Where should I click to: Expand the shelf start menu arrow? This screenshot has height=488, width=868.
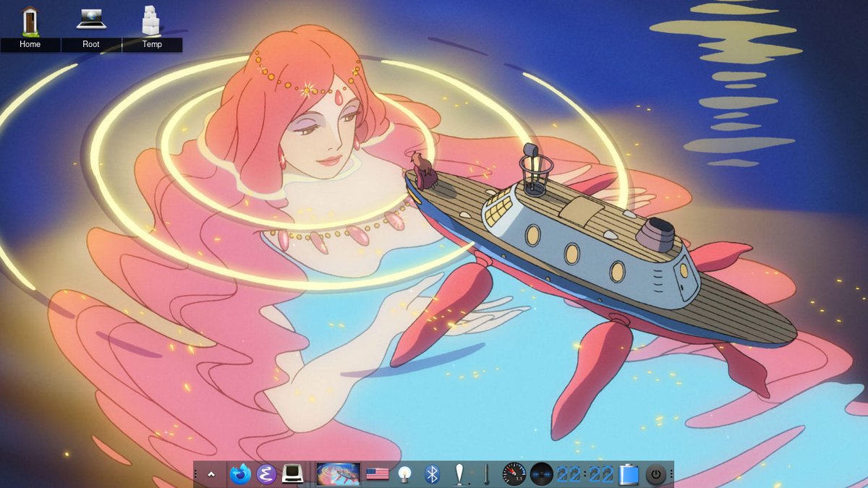[211, 474]
